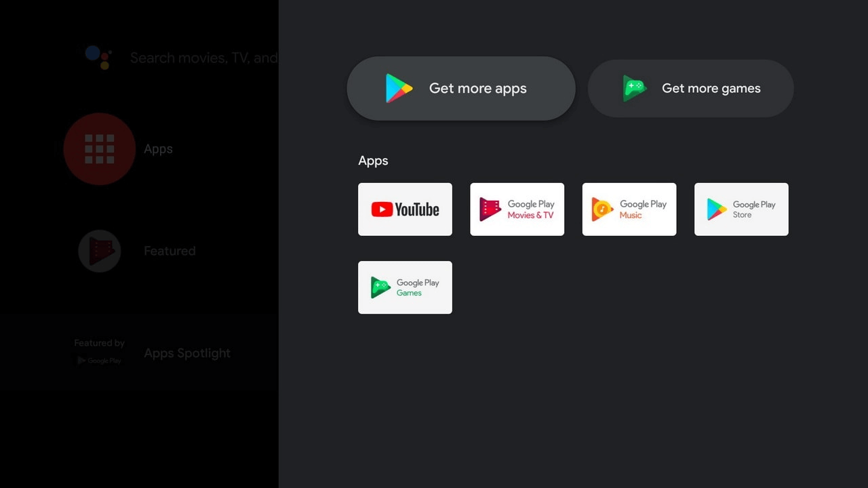The image size is (868, 488).
Task: Click the Google Assistant icon
Action: (98, 58)
